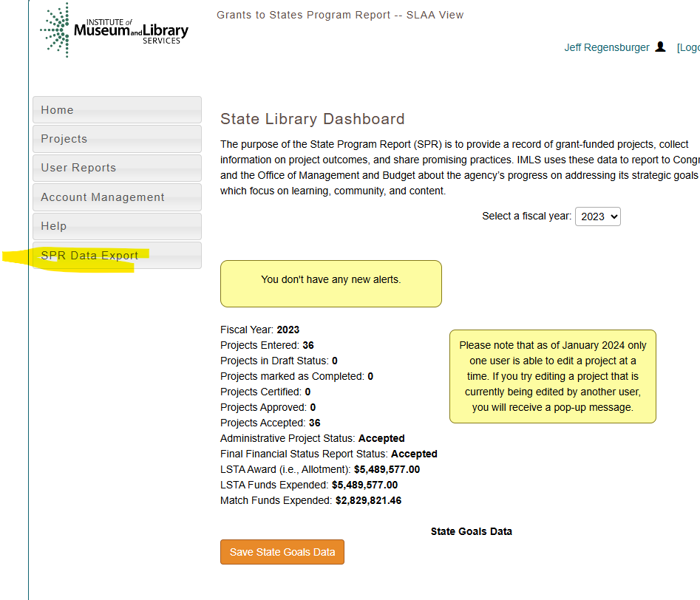Click 'Grants to States Program Report -- SLAA View' title

[340, 16]
